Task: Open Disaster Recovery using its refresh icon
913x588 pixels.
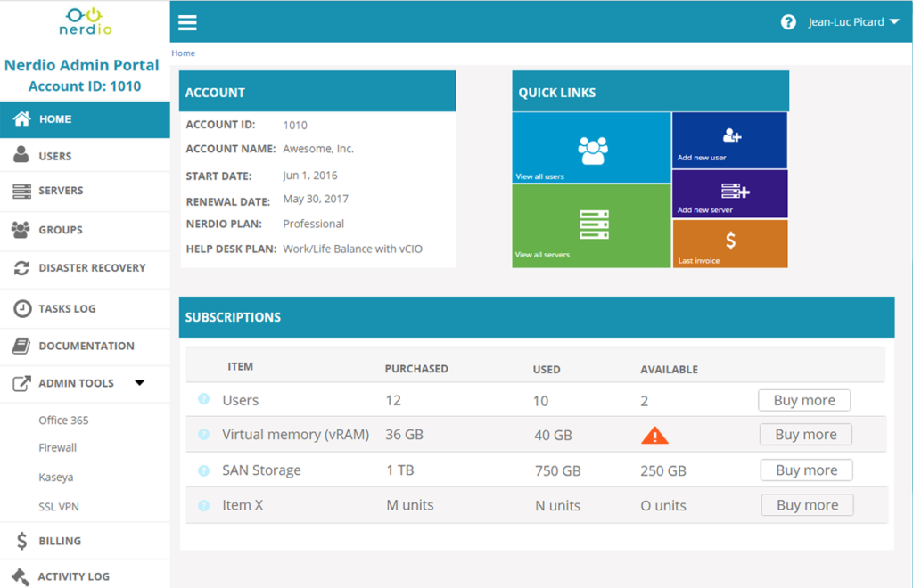Action: point(20,268)
